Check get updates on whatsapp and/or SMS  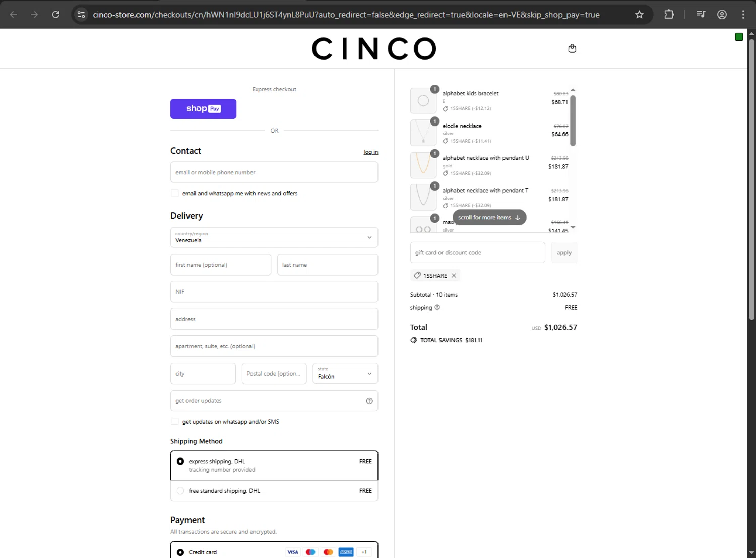point(175,422)
